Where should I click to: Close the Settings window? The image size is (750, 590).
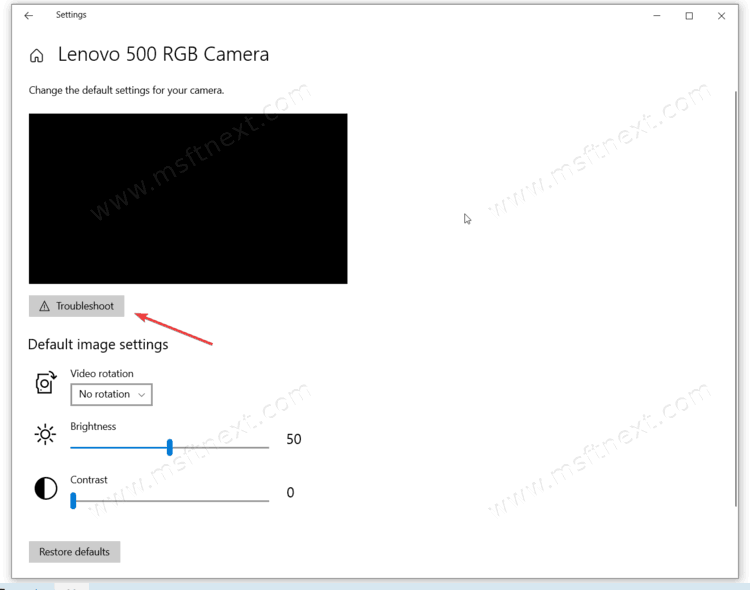tap(721, 16)
